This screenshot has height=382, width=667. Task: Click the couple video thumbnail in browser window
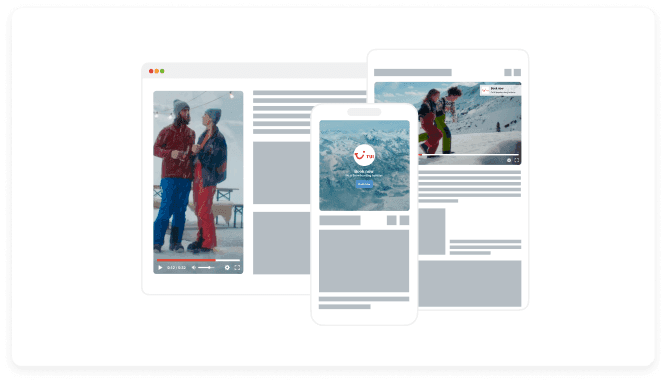198,182
